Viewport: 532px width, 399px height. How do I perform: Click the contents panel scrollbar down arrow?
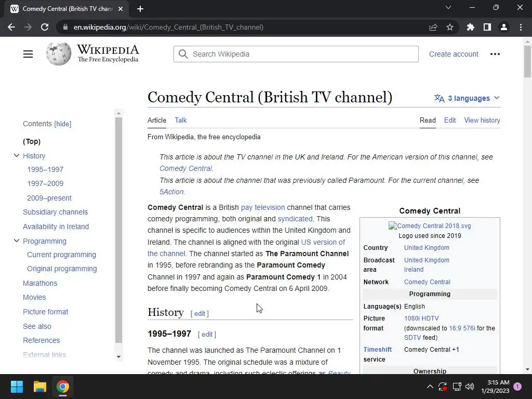point(118,356)
